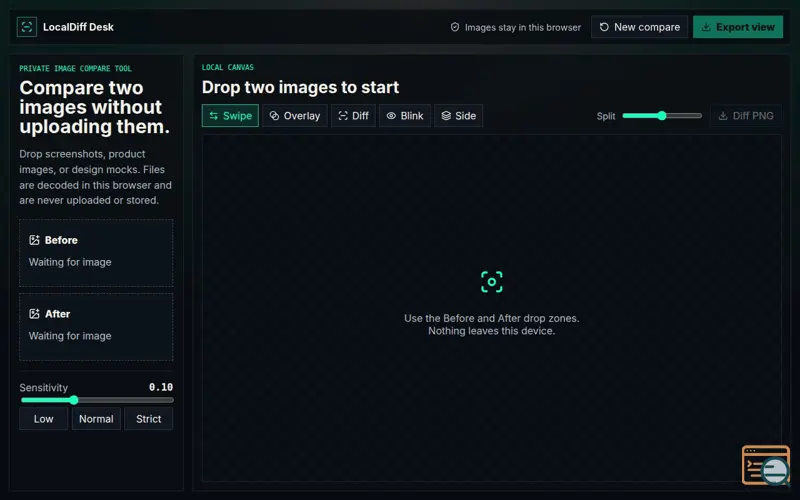
Task: Switch to Overlay compare mode
Action: coord(295,116)
